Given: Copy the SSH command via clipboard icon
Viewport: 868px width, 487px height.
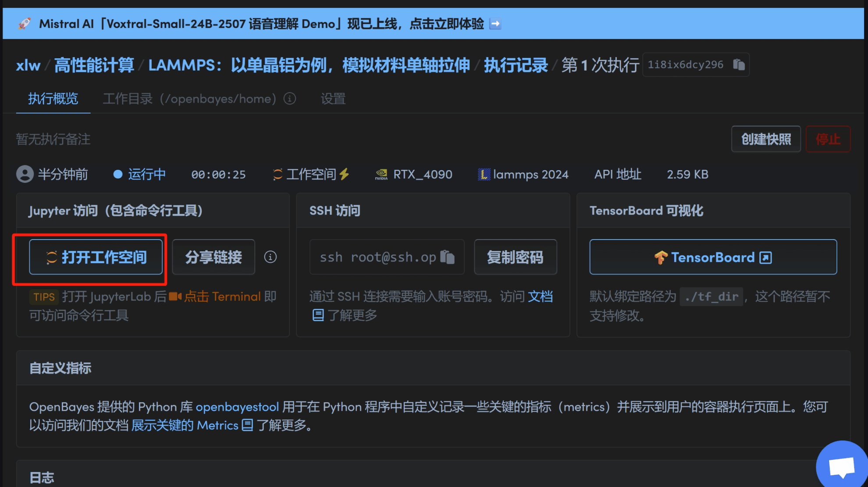Looking at the screenshot, I should point(447,257).
